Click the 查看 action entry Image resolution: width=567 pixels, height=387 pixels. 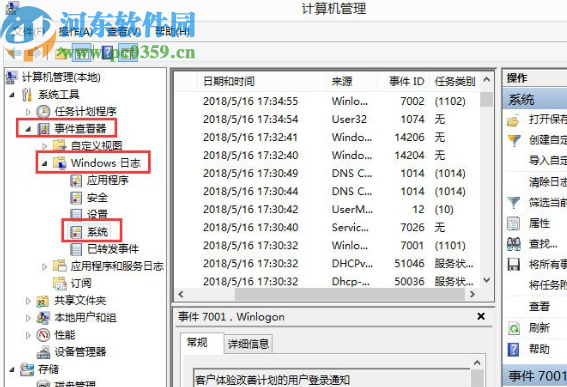tap(539, 307)
